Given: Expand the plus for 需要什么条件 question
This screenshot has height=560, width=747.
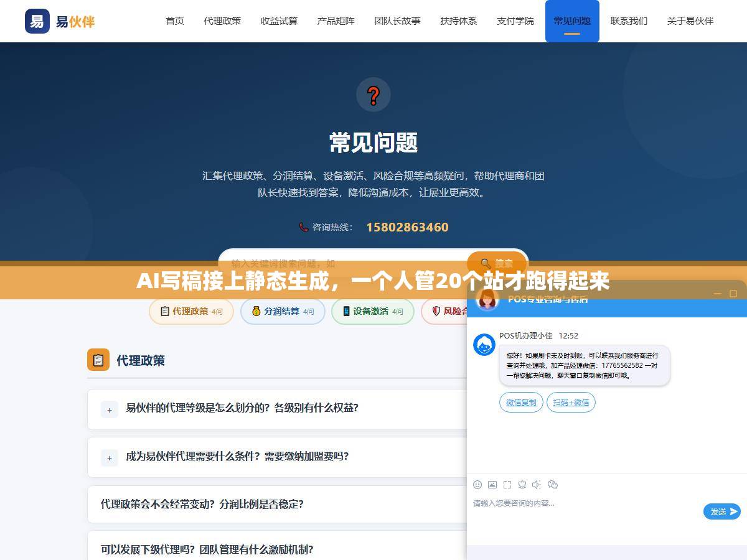Looking at the screenshot, I should (x=109, y=458).
